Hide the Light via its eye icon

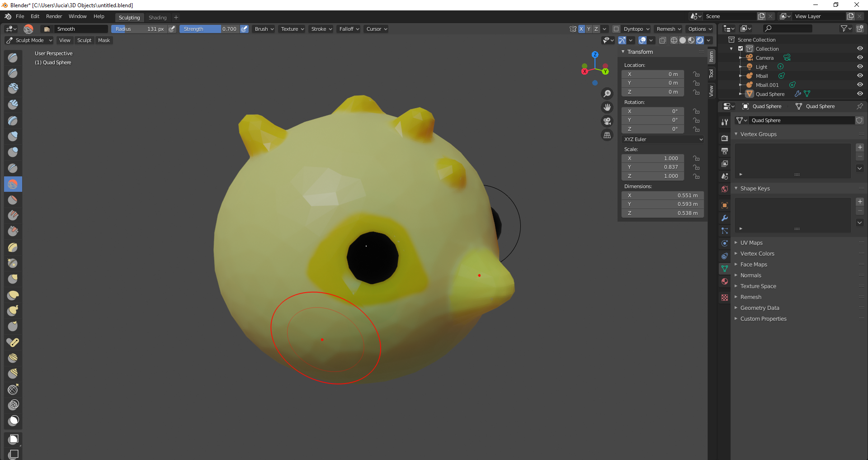860,66
